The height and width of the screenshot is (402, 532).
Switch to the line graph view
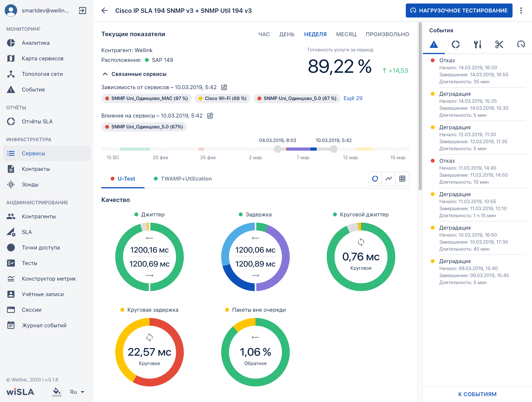click(389, 179)
